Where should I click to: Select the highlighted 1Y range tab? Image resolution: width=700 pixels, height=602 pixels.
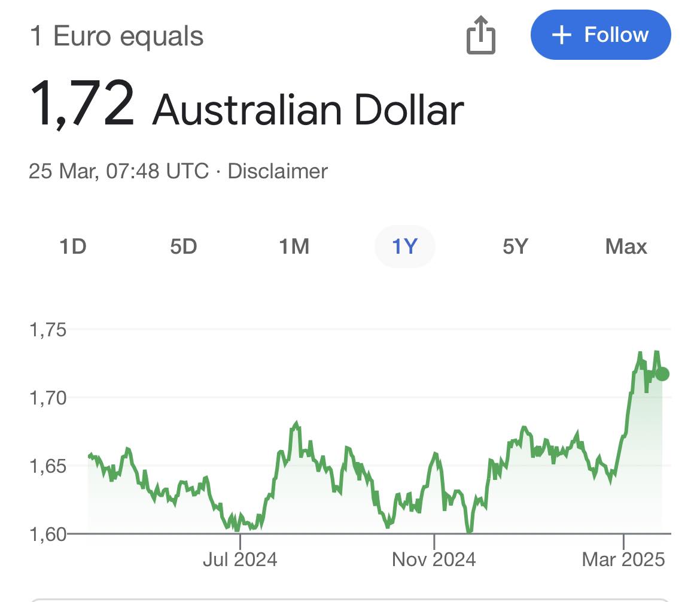405,247
